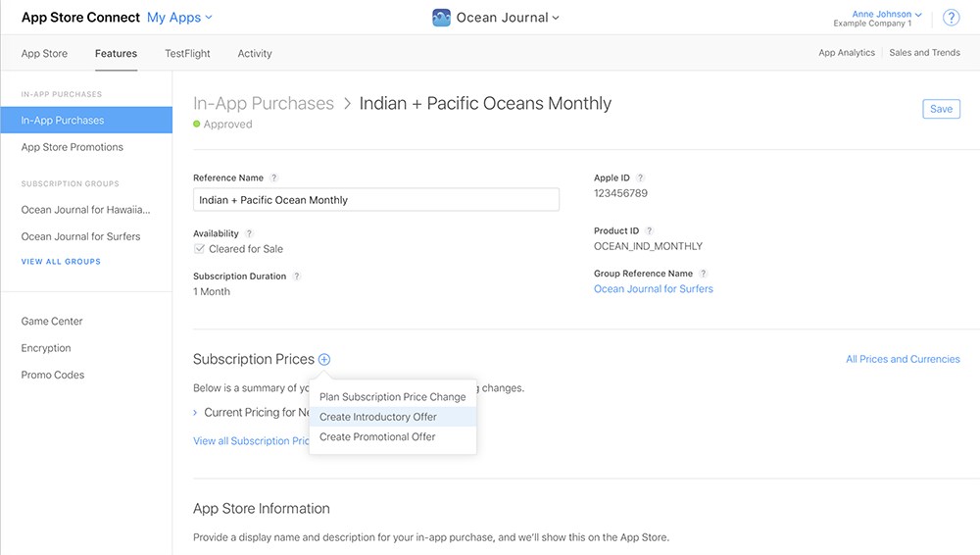The width and height of the screenshot is (980, 555).
Task: Click the Product ID value OCEAN_IND_MONTHLY
Action: pos(648,246)
